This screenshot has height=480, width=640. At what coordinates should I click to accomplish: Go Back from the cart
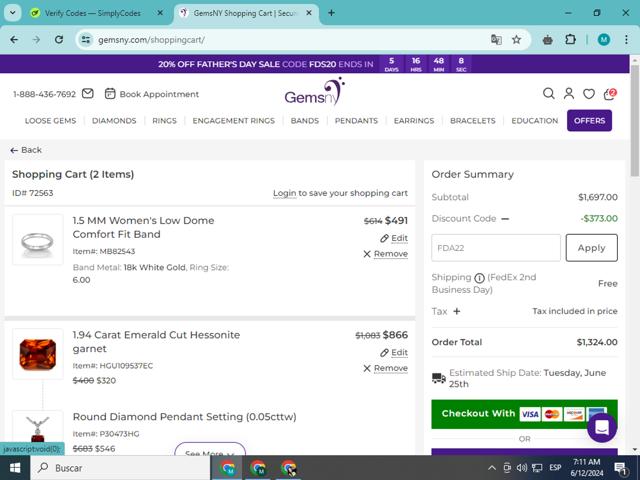pos(26,150)
